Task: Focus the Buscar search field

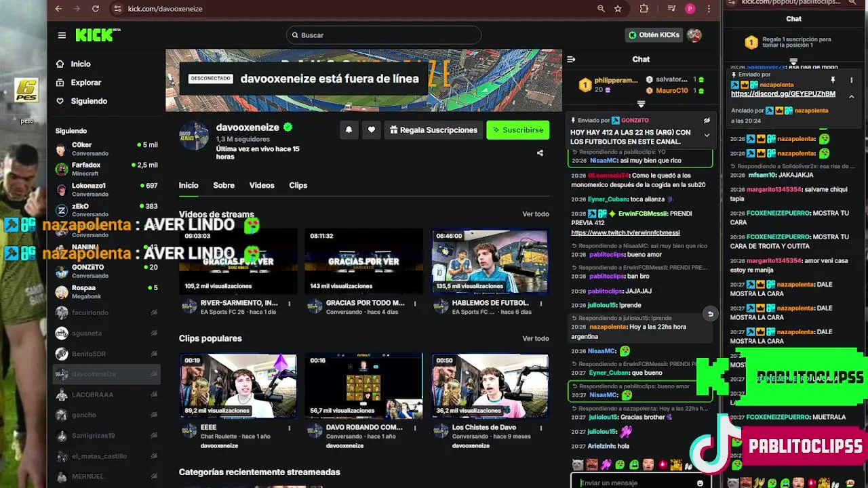Action: tap(384, 35)
